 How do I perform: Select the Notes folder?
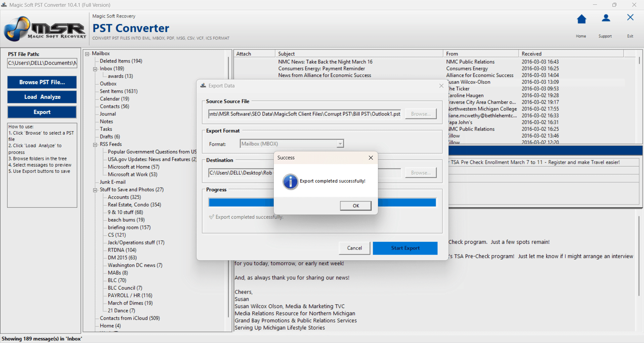point(106,121)
